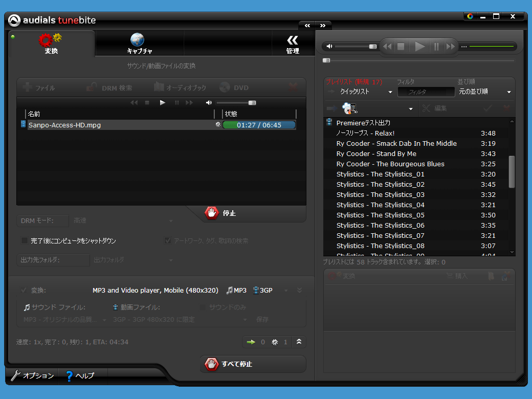Click main player next track button
This screenshot has height=399, width=532.
tap(450, 47)
